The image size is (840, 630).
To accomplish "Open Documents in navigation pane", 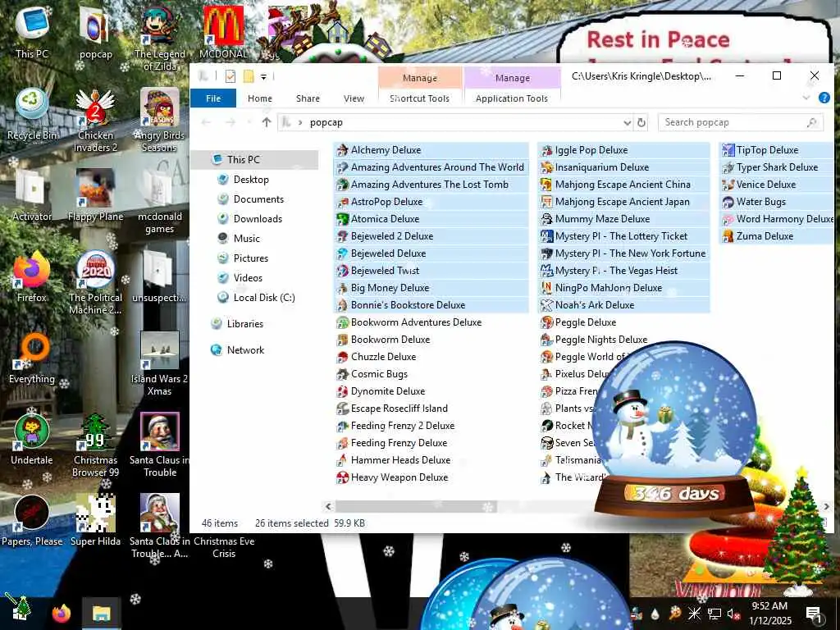I will click(x=258, y=199).
